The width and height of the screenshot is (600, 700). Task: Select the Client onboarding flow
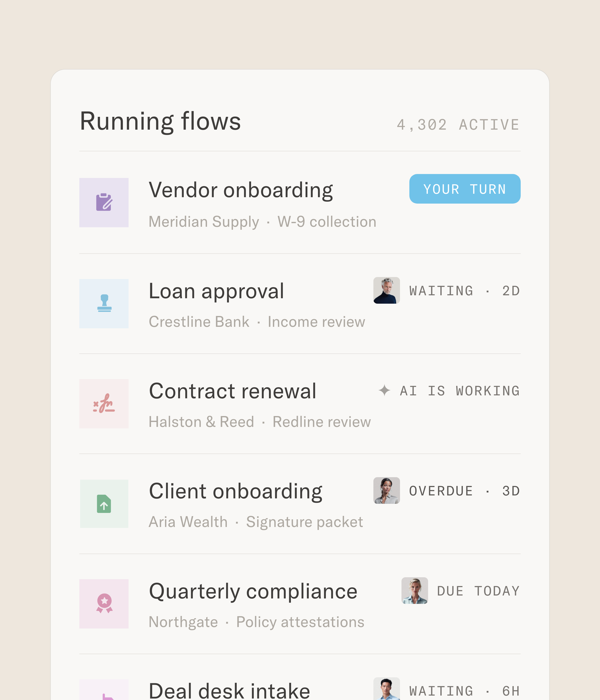coord(236,491)
